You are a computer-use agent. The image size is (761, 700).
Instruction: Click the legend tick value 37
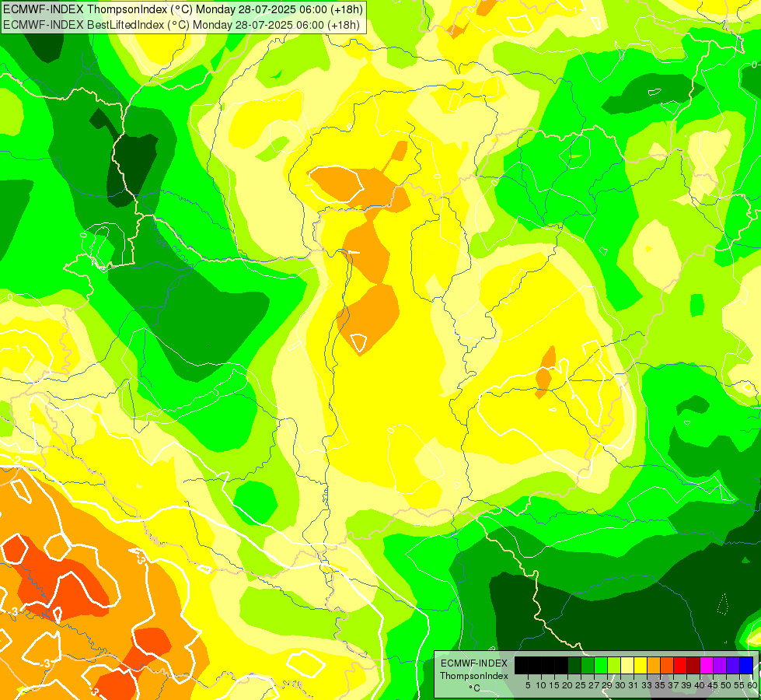point(674,685)
